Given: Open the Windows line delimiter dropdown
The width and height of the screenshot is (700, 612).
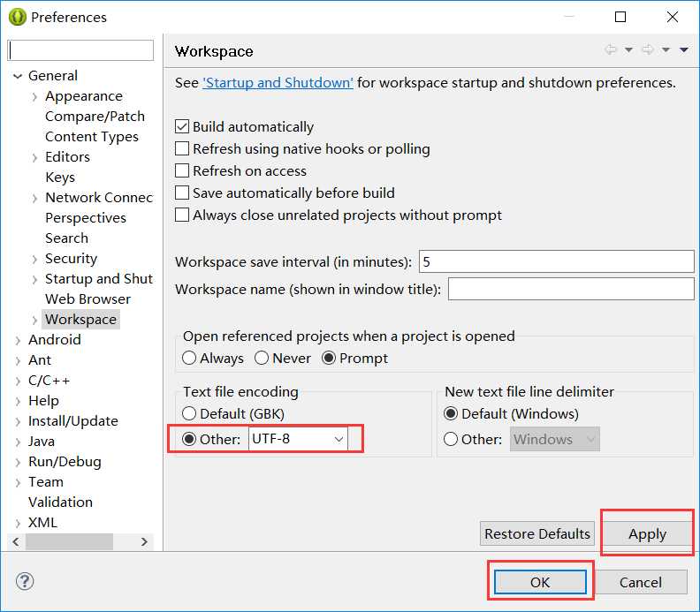Looking at the screenshot, I should pyautogui.click(x=555, y=439).
